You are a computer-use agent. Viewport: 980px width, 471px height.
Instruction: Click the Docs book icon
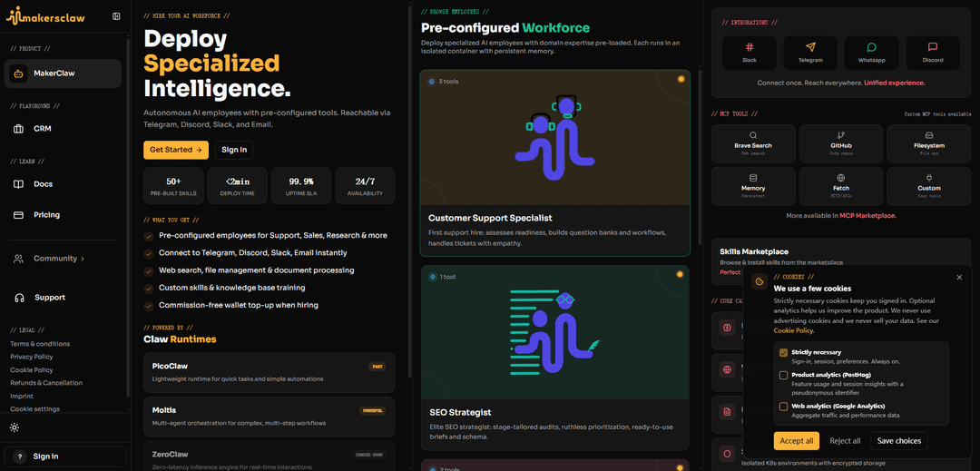click(19, 184)
